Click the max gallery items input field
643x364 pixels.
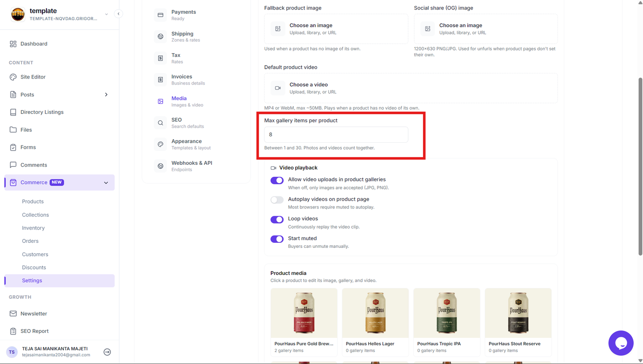click(336, 134)
